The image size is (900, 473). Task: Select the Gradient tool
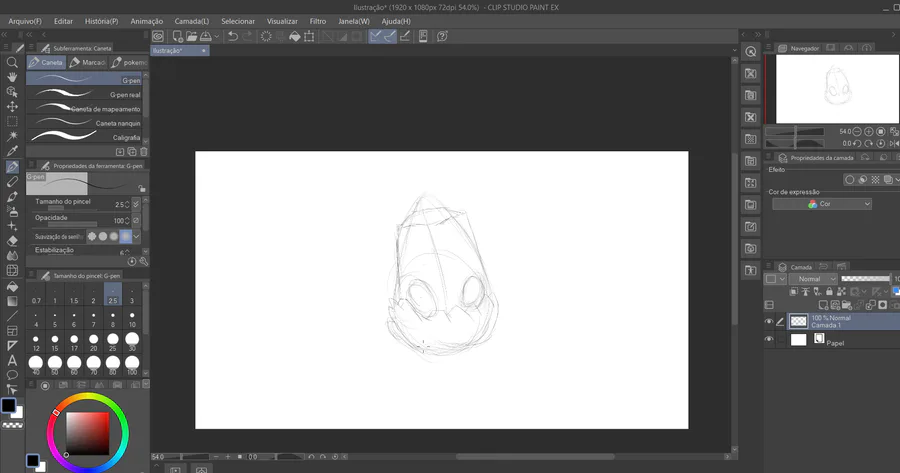(11, 301)
